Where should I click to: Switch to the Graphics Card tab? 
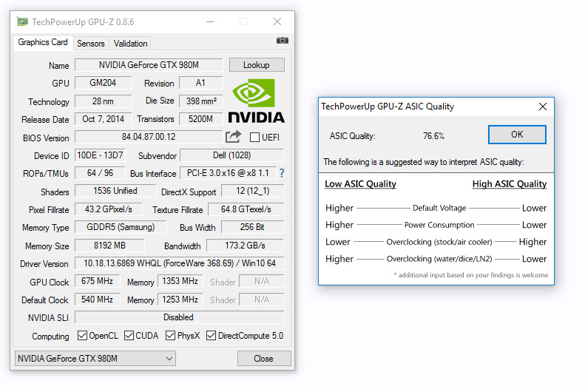pyautogui.click(x=43, y=42)
